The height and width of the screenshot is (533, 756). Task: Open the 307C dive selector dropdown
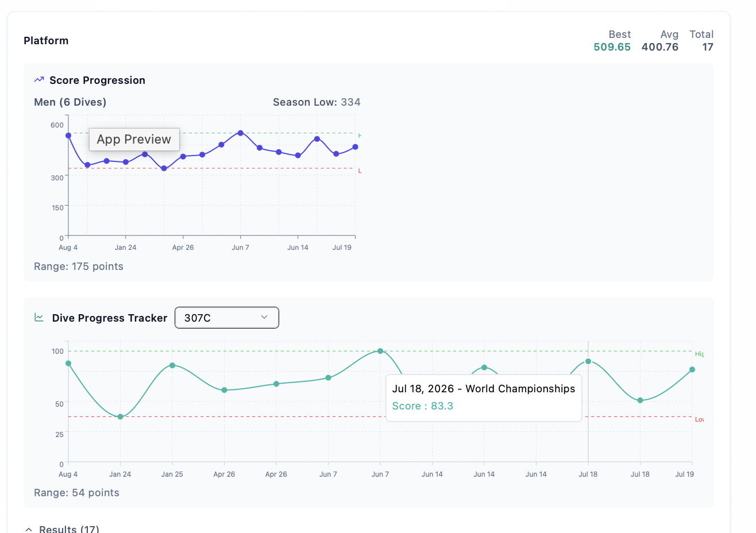tap(227, 318)
